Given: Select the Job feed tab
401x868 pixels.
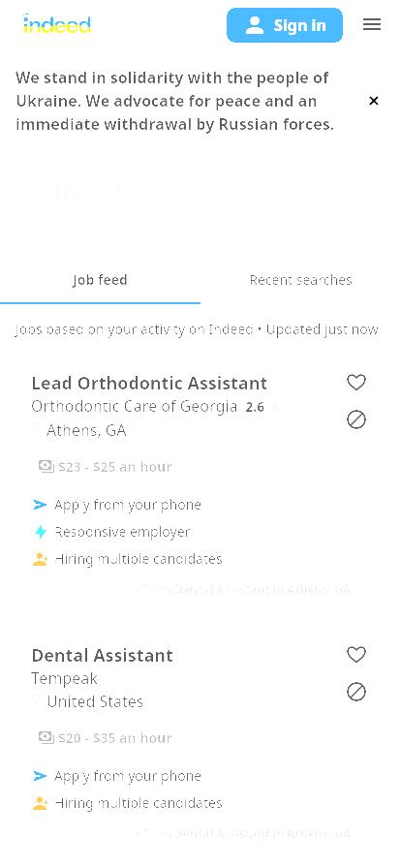Looking at the screenshot, I should (x=101, y=280).
